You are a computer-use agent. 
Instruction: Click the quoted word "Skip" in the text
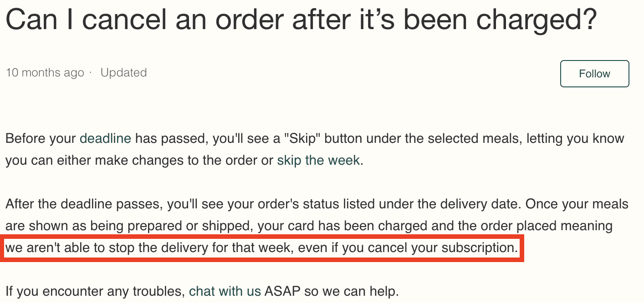(302, 138)
